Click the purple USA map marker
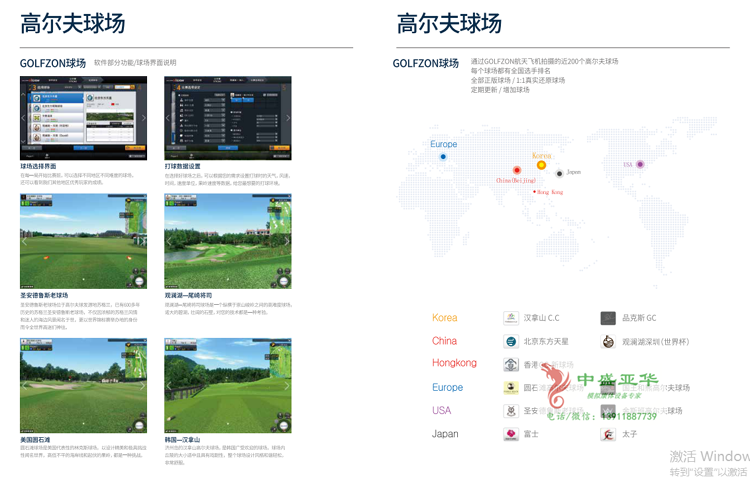 pyautogui.click(x=640, y=164)
